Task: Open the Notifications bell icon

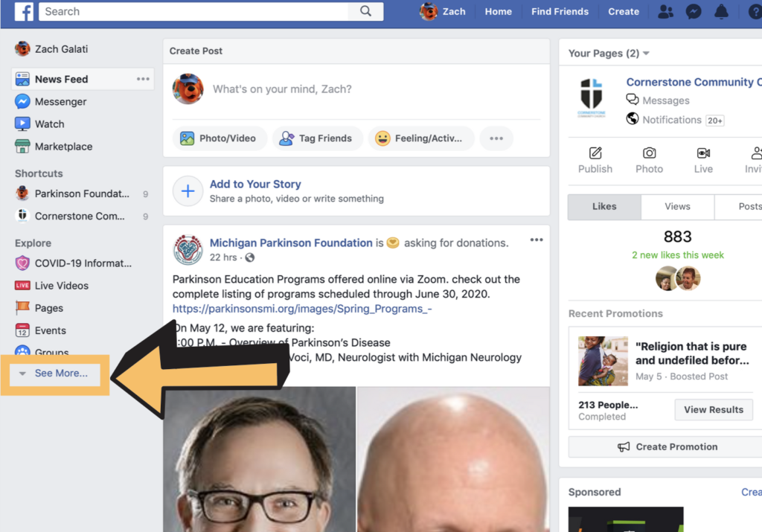Action: tap(721, 11)
